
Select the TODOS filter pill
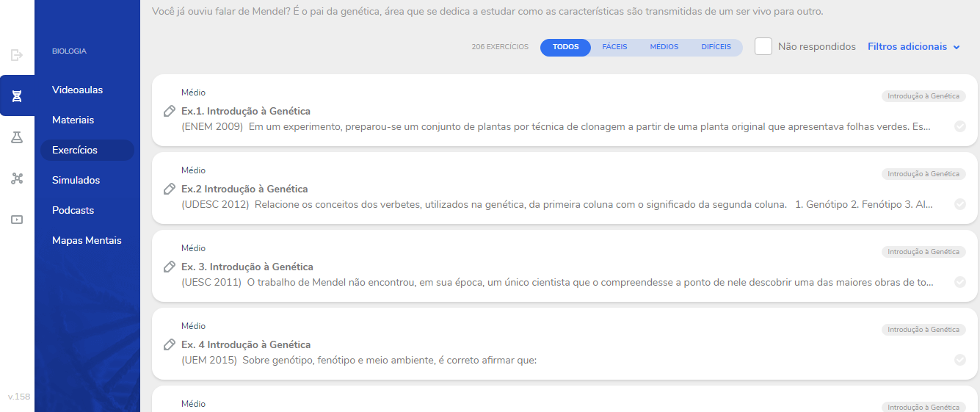565,47
